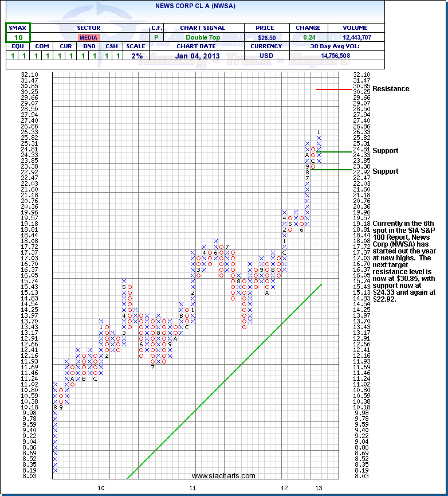This screenshot has width=448, height=496.
Task: Click the red resistance line marker
Action: 333,89
